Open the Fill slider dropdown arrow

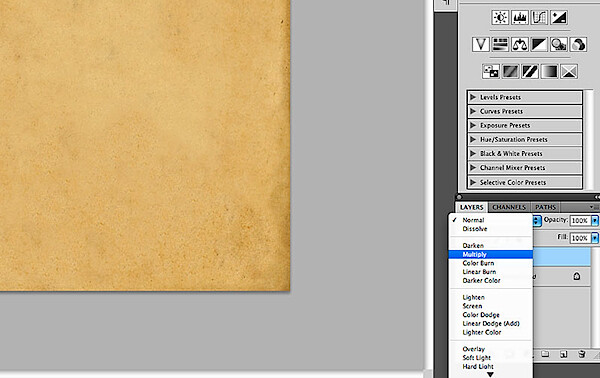point(595,238)
